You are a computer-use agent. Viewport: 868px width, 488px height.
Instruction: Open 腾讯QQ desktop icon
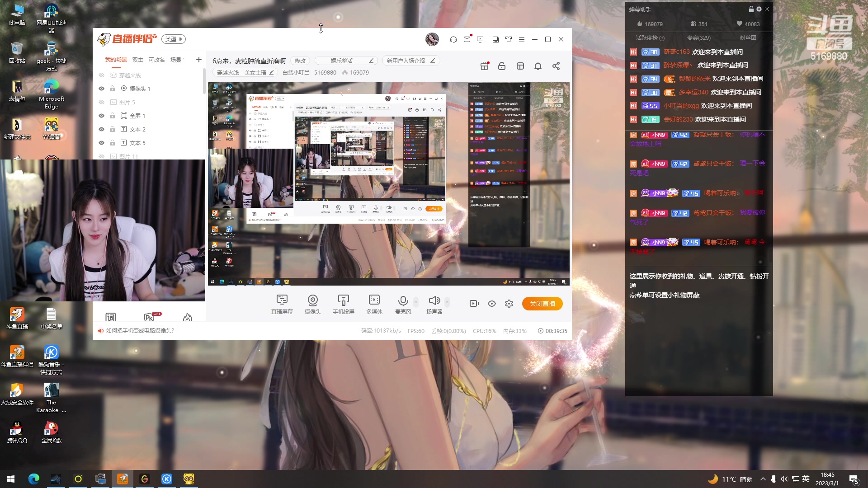(17, 432)
